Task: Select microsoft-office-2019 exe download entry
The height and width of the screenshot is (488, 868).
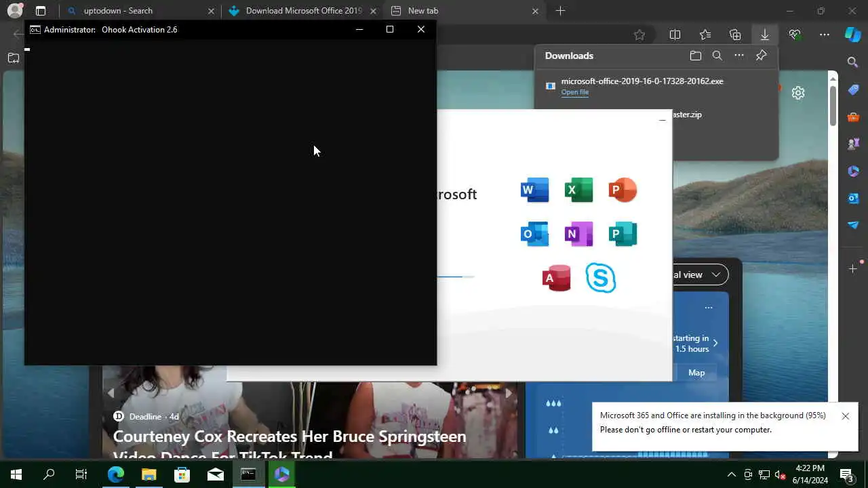Action: pyautogui.click(x=656, y=86)
